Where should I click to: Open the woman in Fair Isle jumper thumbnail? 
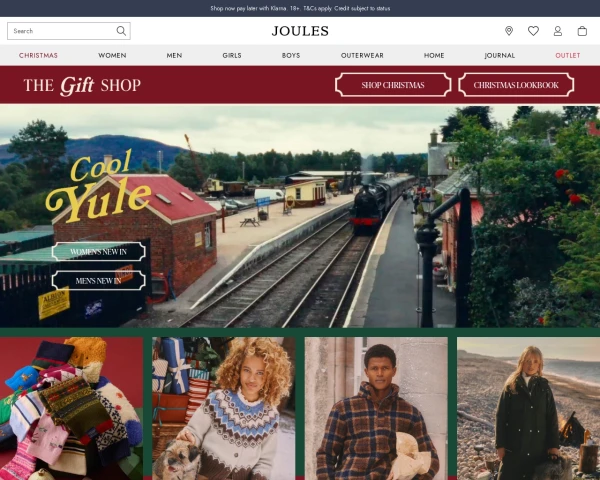click(x=223, y=408)
